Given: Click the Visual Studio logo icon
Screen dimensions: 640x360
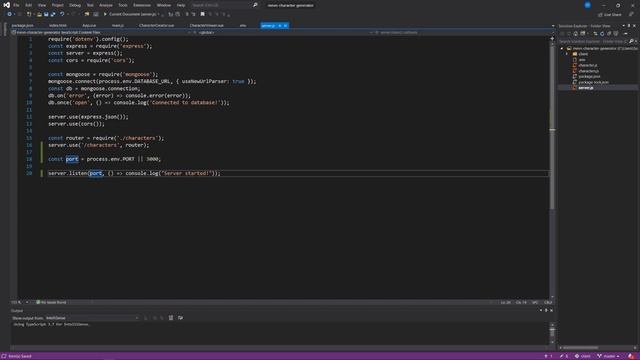Looking at the screenshot, I should click(7, 5).
